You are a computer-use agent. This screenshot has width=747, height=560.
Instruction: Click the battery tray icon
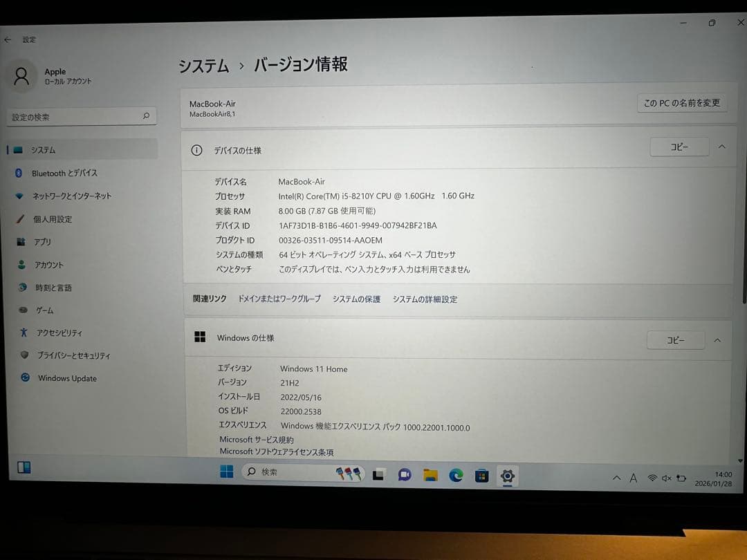pos(681,478)
